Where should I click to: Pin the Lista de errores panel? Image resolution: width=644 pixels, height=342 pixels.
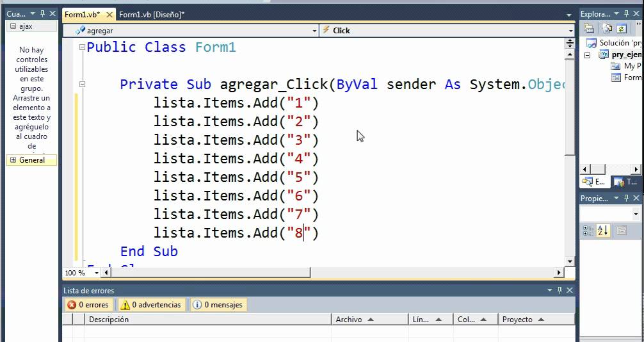[559, 291]
